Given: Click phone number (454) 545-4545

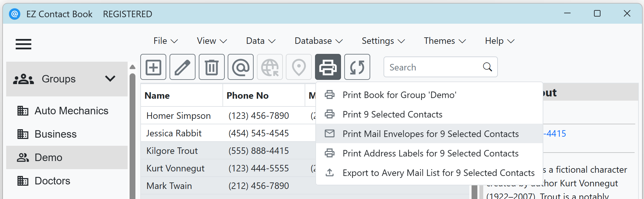Looking at the screenshot, I should tap(259, 133).
